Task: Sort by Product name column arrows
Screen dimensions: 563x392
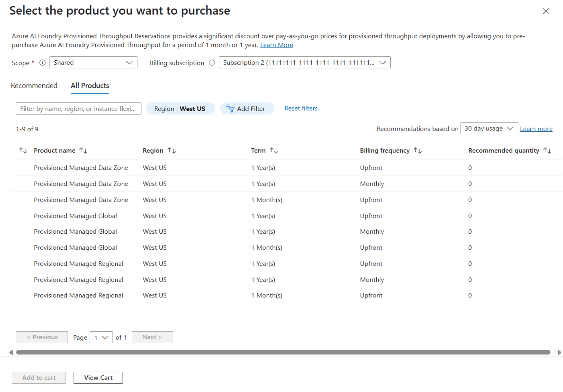Action: [83, 151]
